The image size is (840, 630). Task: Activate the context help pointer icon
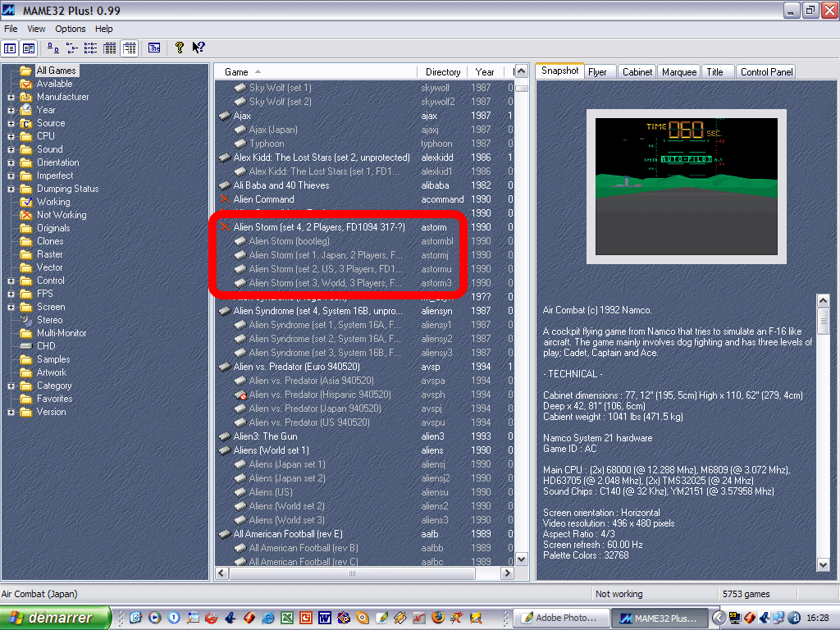pos(199,48)
